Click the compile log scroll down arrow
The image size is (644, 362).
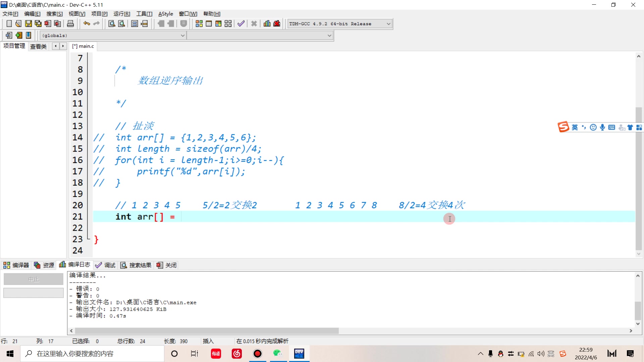coord(638,324)
